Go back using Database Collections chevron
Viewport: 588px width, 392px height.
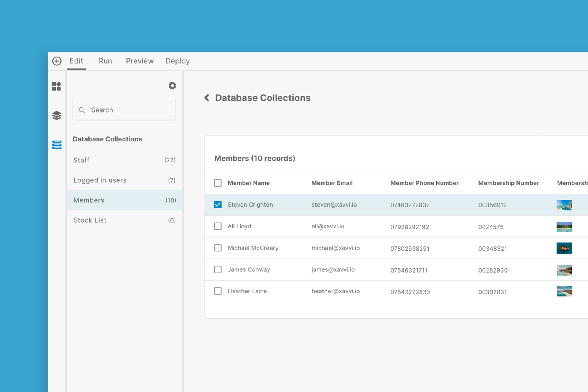(x=207, y=98)
